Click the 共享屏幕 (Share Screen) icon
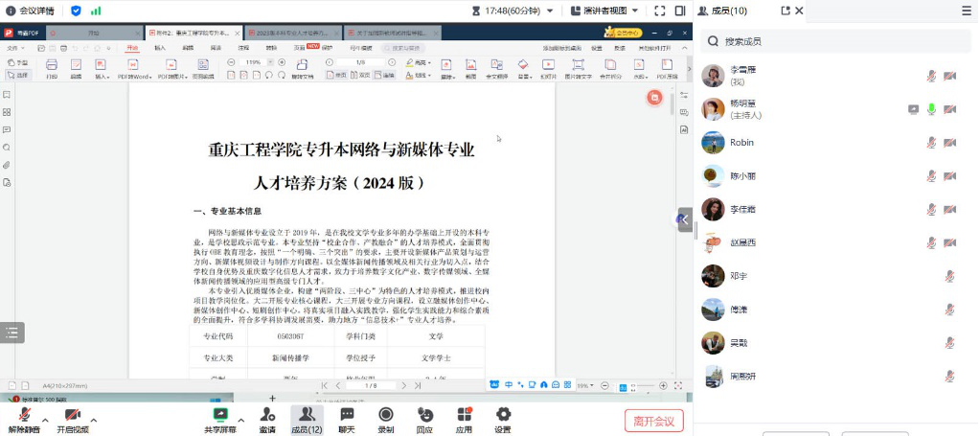 [x=220, y=419]
